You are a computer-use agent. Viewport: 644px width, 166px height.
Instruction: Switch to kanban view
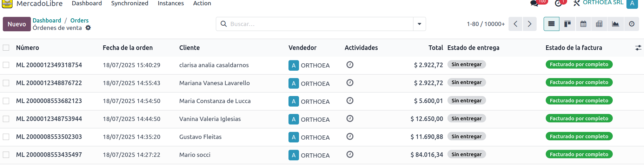[567, 24]
